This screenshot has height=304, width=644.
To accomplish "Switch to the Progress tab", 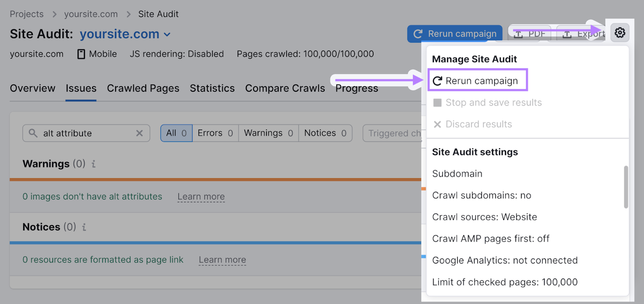I will (357, 88).
